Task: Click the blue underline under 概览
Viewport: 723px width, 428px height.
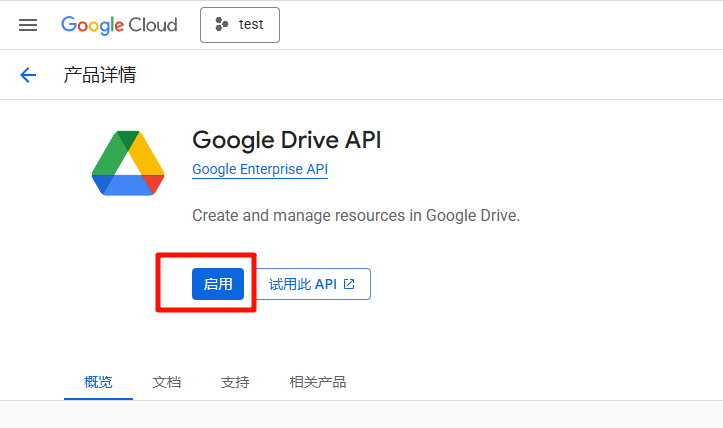Action: [x=98, y=398]
